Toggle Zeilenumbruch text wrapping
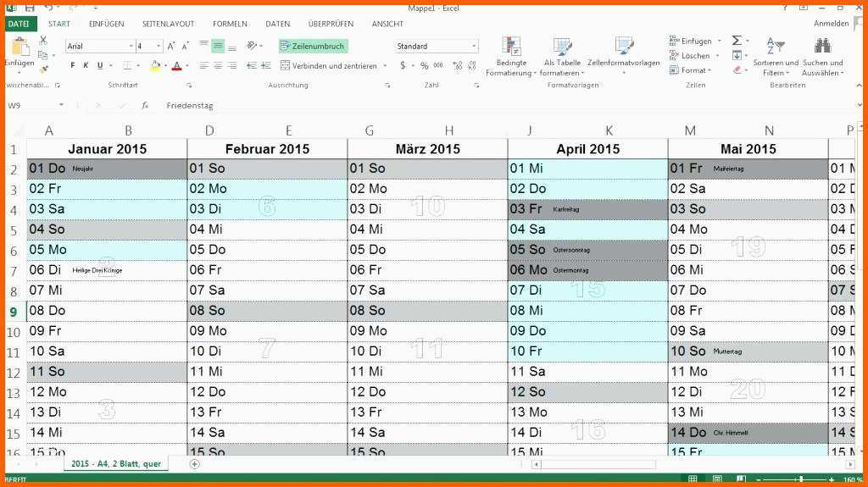The height and width of the screenshot is (487, 868). 313,47
